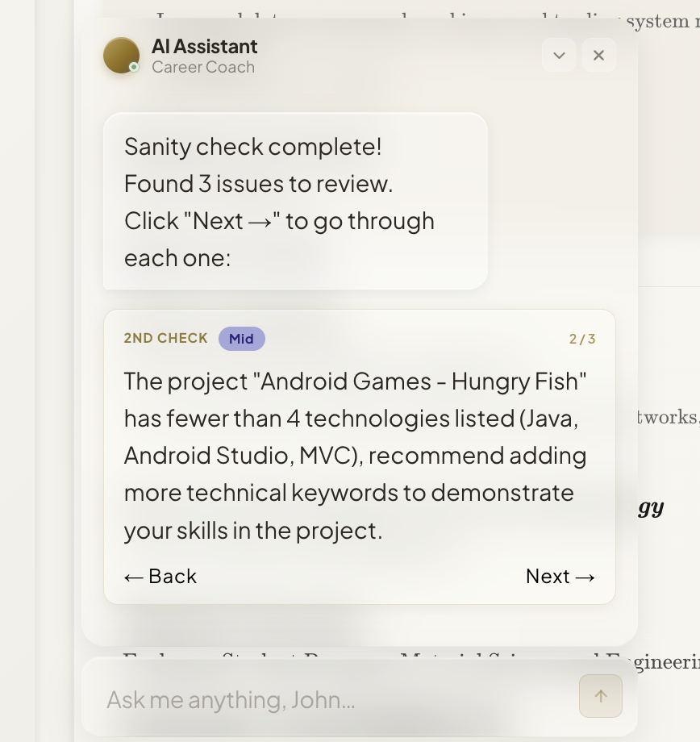
Task: Collapse the chat using the chevron-down button
Action: point(559,56)
